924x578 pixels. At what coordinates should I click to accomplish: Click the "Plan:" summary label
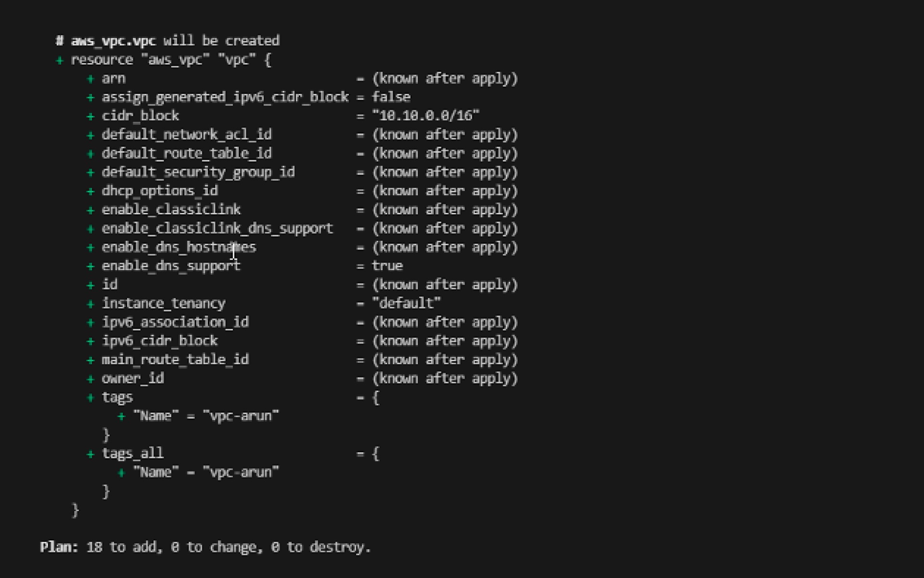[59, 548]
